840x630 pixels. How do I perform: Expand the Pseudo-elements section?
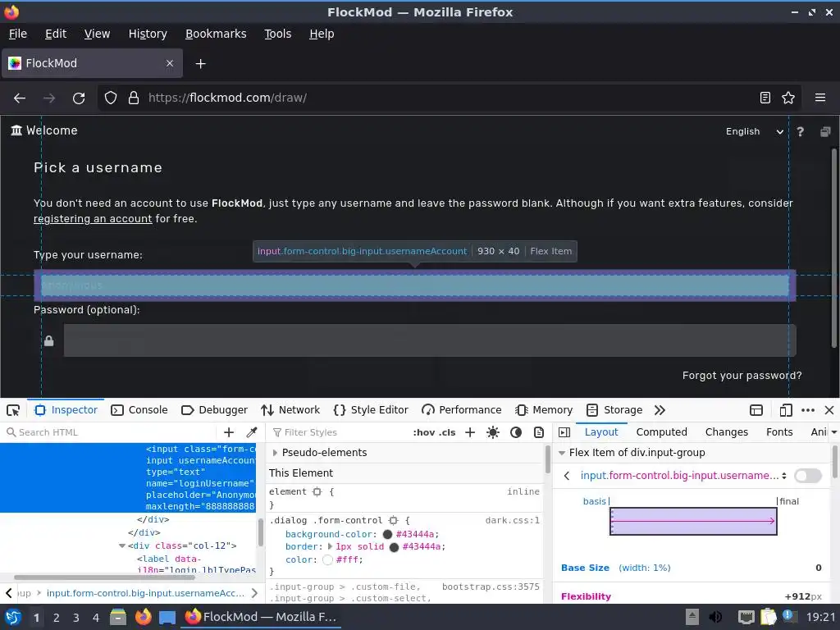point(275,453)
